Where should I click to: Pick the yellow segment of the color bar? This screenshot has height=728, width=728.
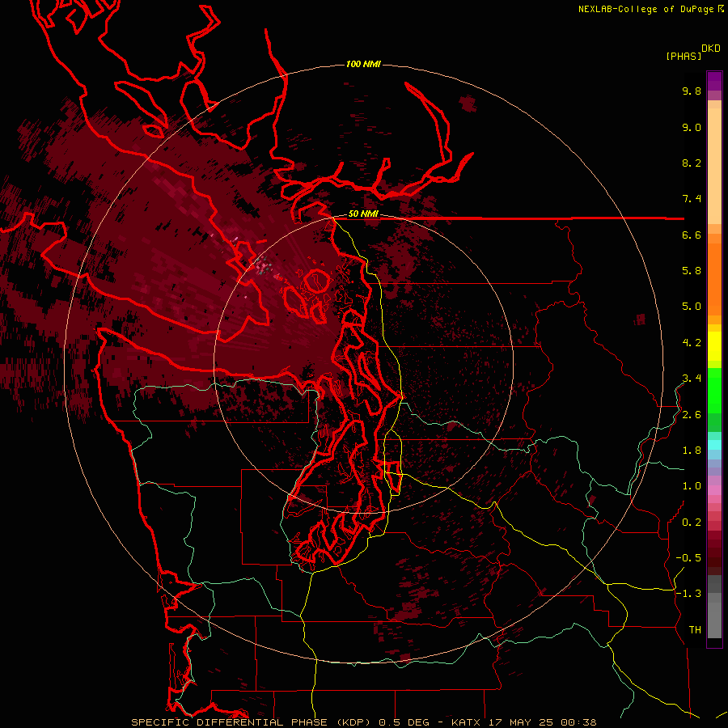pos(714,345)
